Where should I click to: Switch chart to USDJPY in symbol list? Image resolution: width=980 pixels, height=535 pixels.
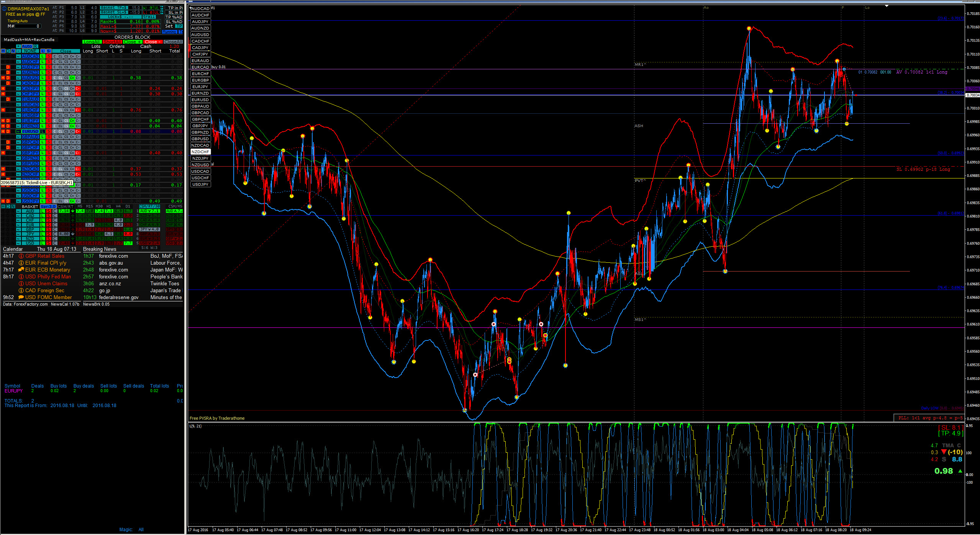coord(200,184)
